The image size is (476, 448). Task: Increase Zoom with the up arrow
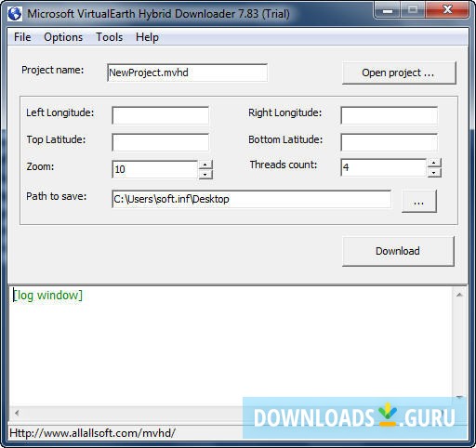205,165
